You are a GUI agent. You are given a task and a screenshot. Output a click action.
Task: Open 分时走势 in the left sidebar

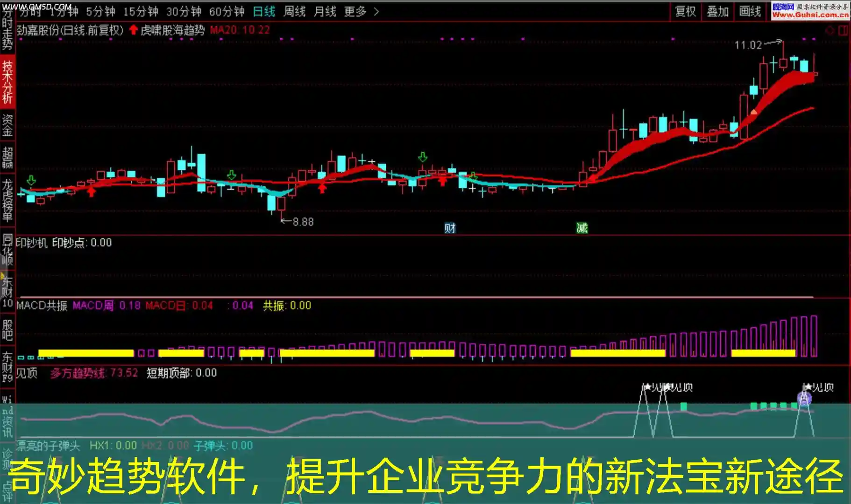coord(7,29)
